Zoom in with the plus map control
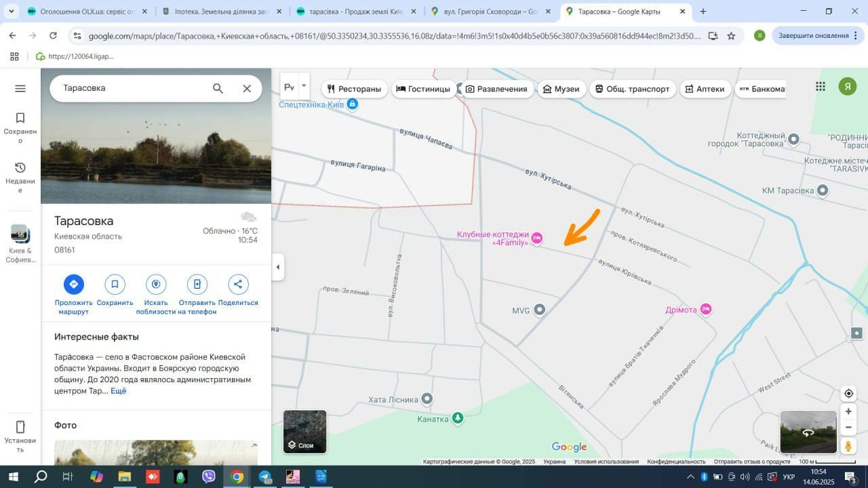868x488 pixels. tap(848, 411)
